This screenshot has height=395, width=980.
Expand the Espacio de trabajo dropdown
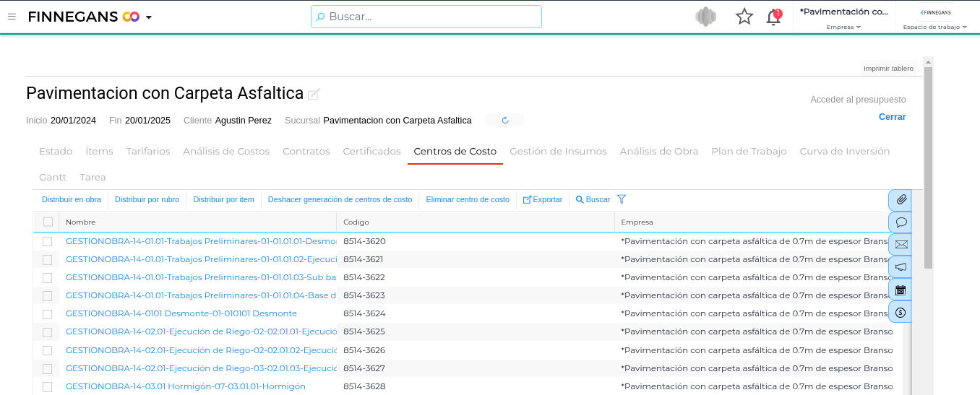point(934,27)
